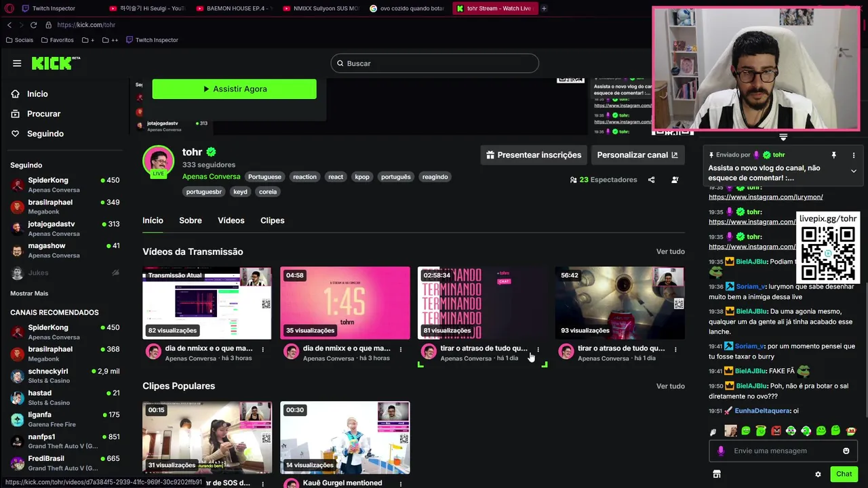Click the user icon beside share
The height and width of the screenshot is (488, 868).
pos(675,180)
